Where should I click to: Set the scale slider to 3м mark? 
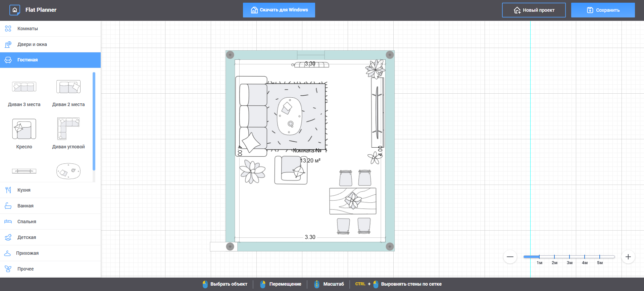[569, 257]
